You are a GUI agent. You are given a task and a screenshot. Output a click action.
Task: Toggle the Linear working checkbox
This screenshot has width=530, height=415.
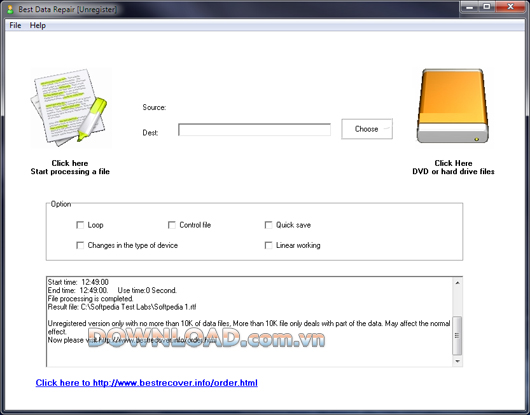coord(268,245)
